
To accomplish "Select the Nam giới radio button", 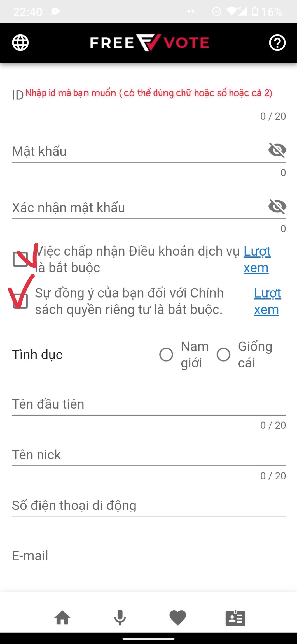I will 166,355.
